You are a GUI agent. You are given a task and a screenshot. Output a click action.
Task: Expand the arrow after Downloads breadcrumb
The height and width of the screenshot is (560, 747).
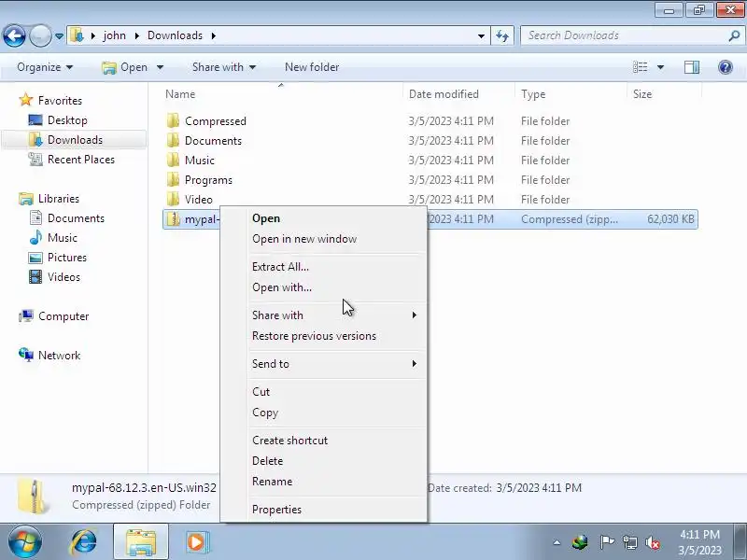[x=214, y=35]
